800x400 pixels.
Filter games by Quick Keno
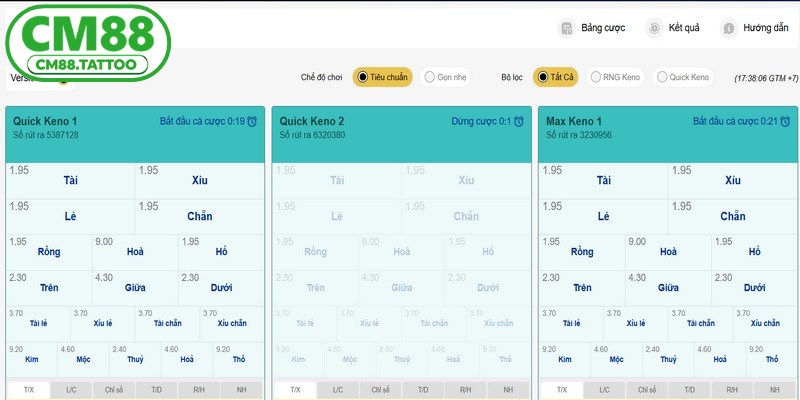[x=683, y=77]
